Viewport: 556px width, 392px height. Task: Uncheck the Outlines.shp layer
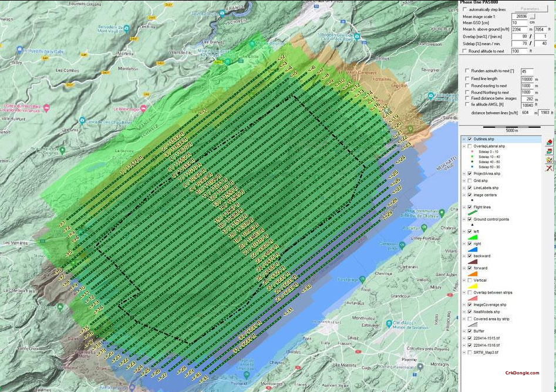click(x=469, y=140)
